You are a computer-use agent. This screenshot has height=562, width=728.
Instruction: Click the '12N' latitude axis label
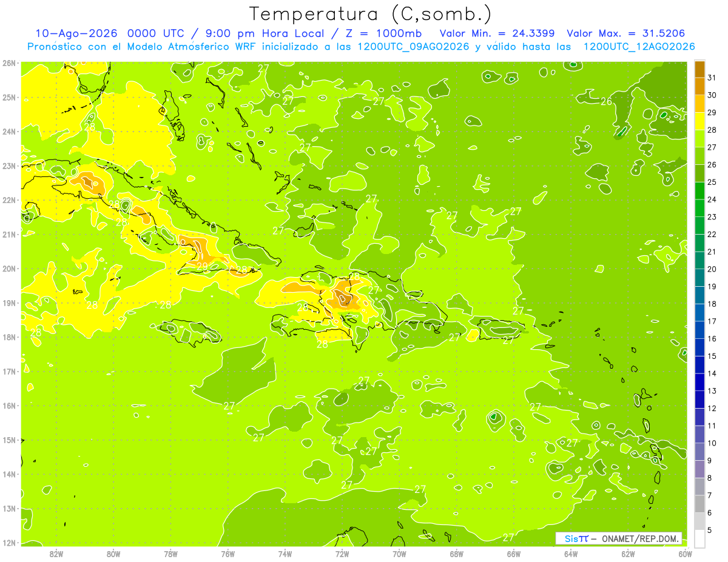[9, 543]
